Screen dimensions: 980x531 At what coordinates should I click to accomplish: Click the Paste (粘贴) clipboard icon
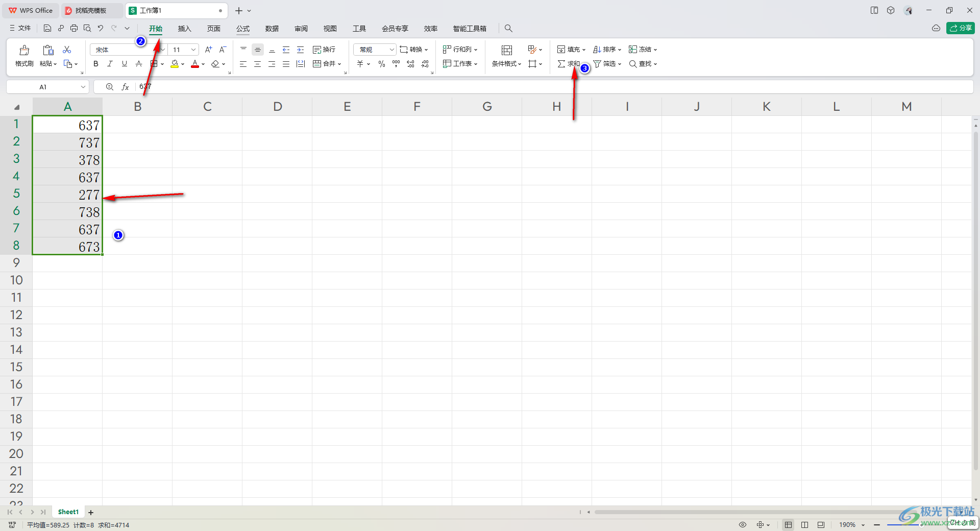point(48,50)
